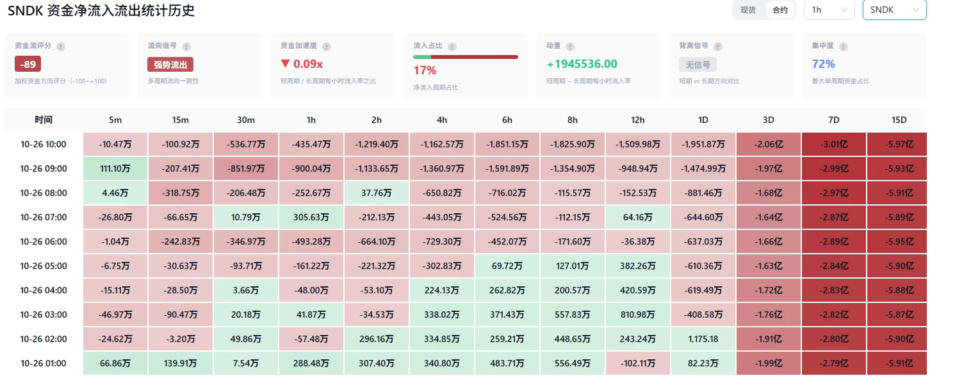The height and width of the screenshot is (376, 980).
Task: Click the help icon next to 集中度
Action: tap(843, 47)
